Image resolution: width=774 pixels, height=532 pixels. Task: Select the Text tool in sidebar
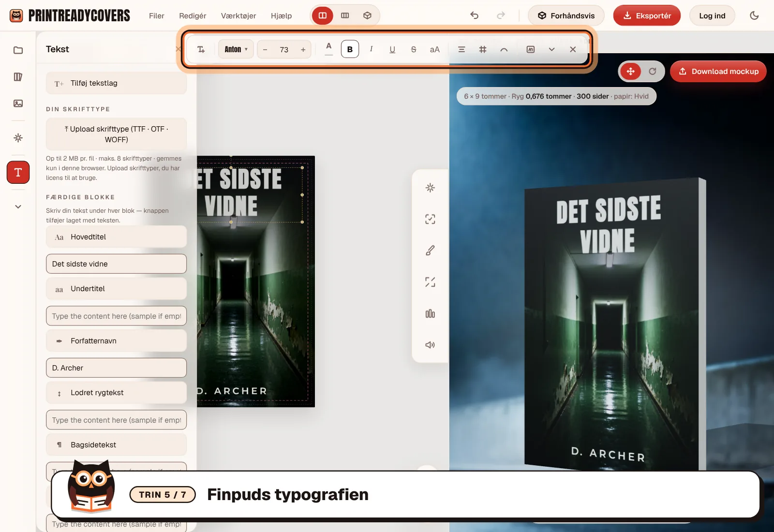pyautogui.click(x=18, y=172)
